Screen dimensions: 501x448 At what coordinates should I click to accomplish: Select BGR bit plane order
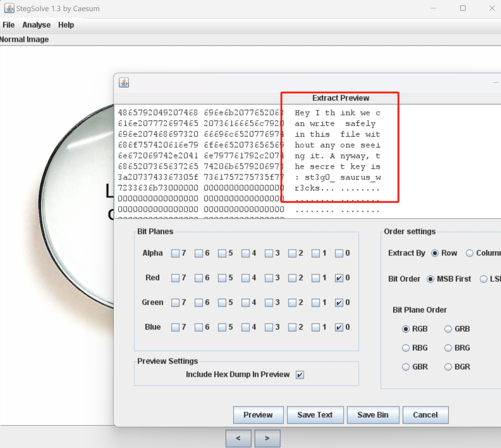point(448,367)
